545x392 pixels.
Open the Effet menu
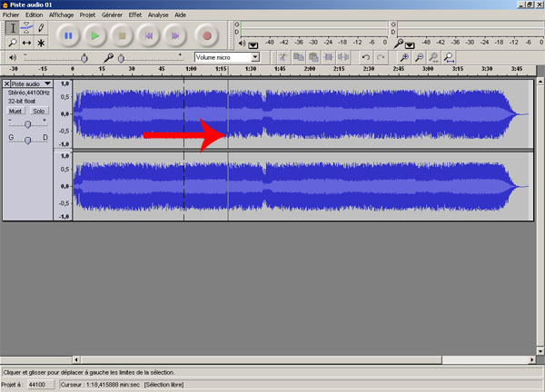[x=134, y=15]
